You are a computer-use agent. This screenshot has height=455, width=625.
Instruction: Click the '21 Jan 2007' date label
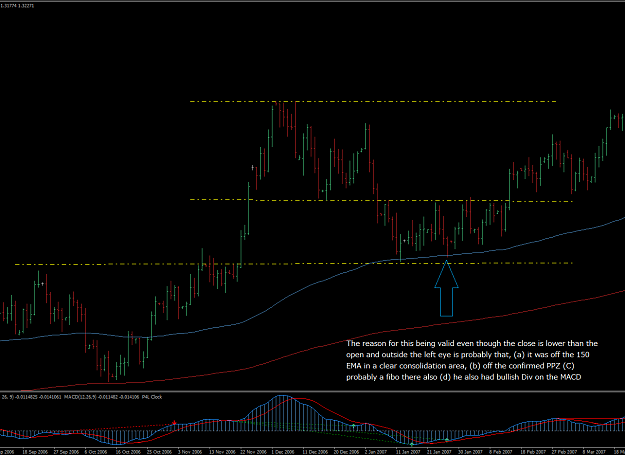[x=439, y=452]
